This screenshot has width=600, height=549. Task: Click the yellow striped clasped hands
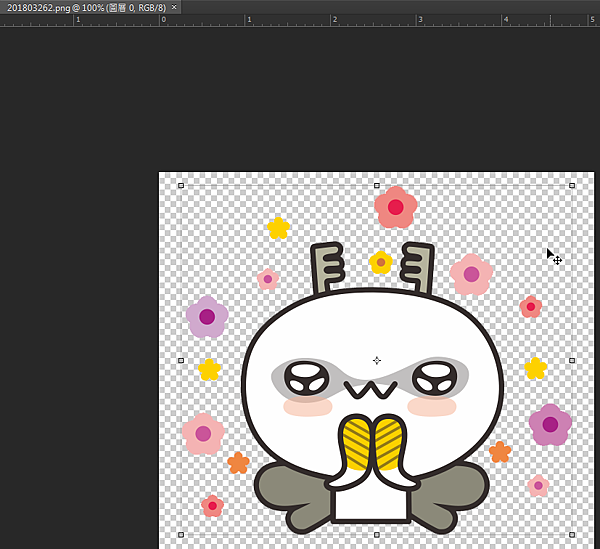371,444
